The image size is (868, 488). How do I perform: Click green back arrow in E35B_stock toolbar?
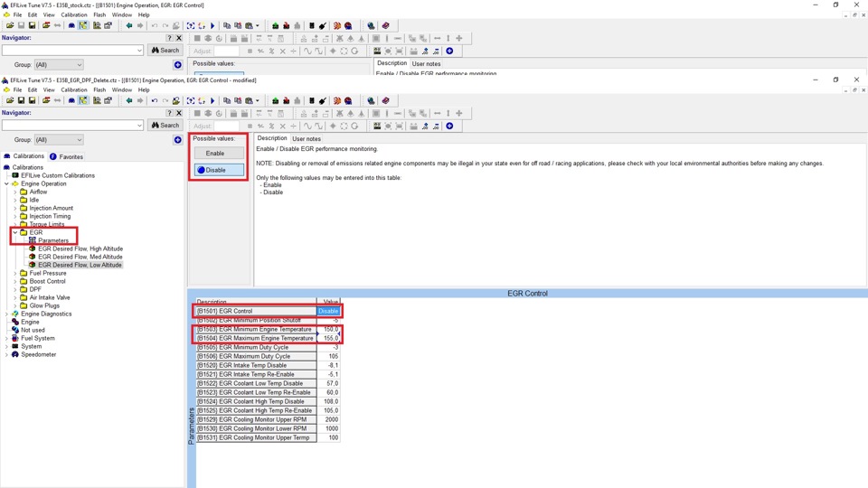(x=129, y=25)
